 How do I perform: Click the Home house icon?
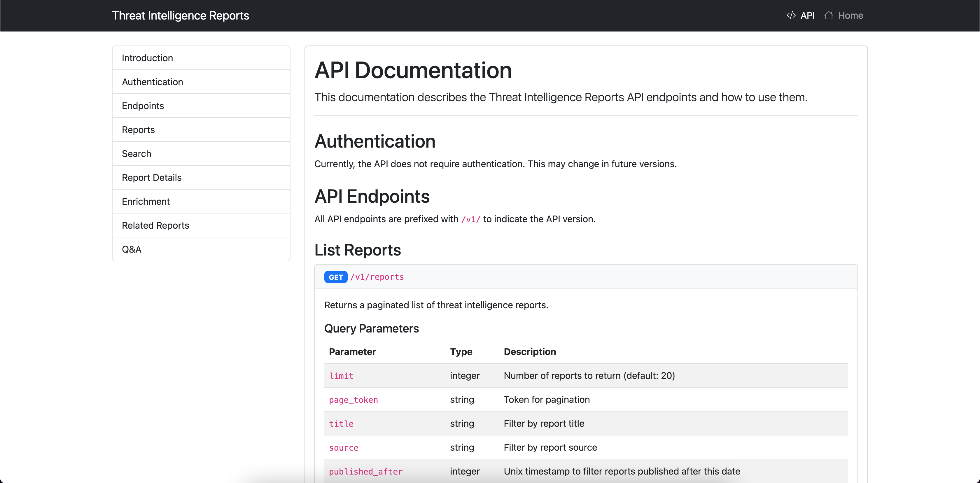coord(829,15)
